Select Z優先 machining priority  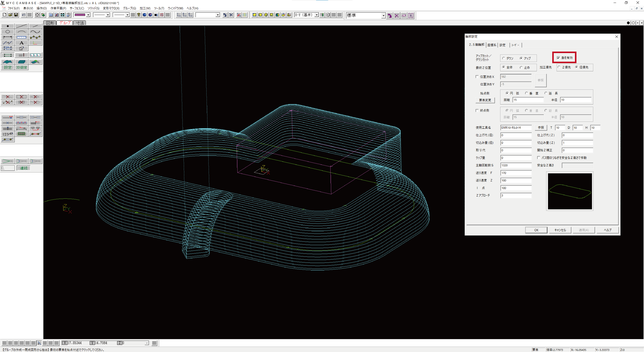(x=559, y=67)
